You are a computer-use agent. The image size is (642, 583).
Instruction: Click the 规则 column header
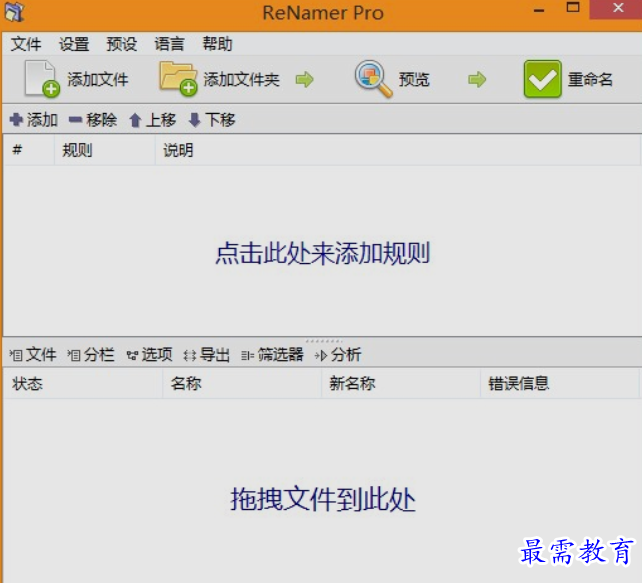tap(105, 150)
